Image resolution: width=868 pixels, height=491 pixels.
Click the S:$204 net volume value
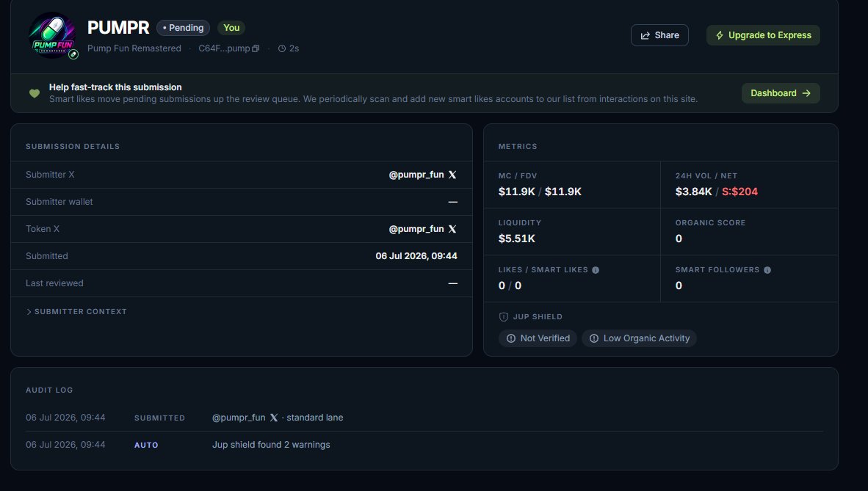pos(739,192)
